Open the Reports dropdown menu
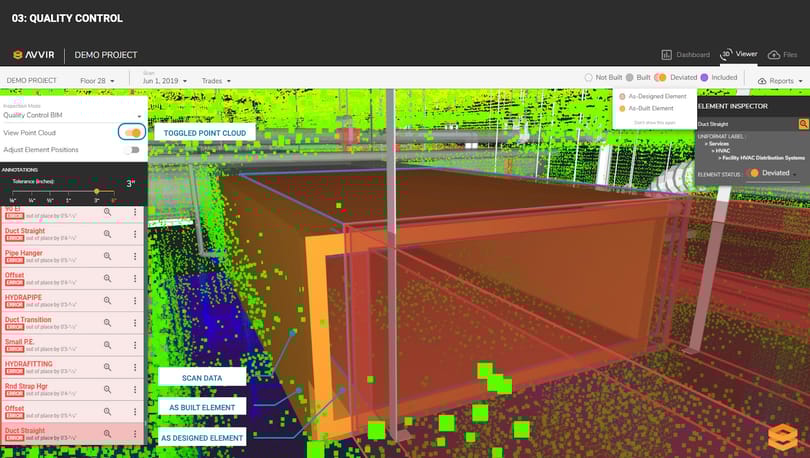810x458 pixels. coord(780,81)
